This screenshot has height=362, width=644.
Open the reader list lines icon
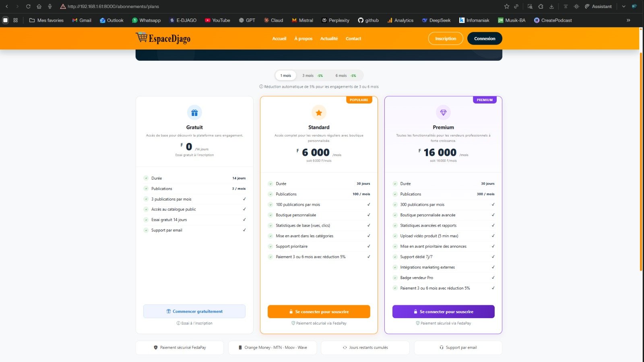tap(566, 6)
